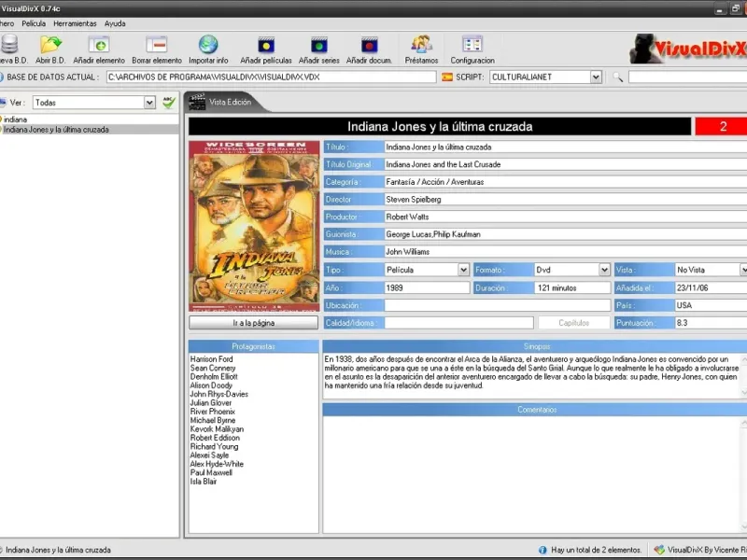The image size is (747, 560).
Task: Open the Configuracion toolbar icon
Action: point(472,44)
